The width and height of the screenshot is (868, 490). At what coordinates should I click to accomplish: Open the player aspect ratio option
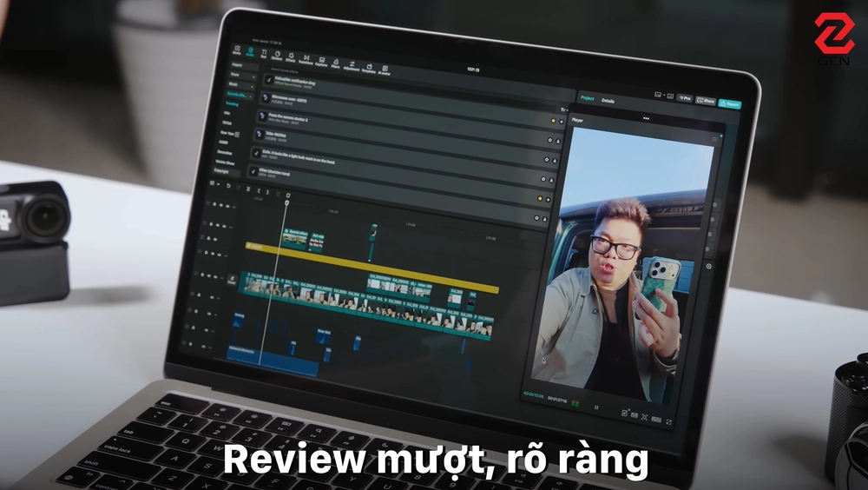click(x=656, y=420)
